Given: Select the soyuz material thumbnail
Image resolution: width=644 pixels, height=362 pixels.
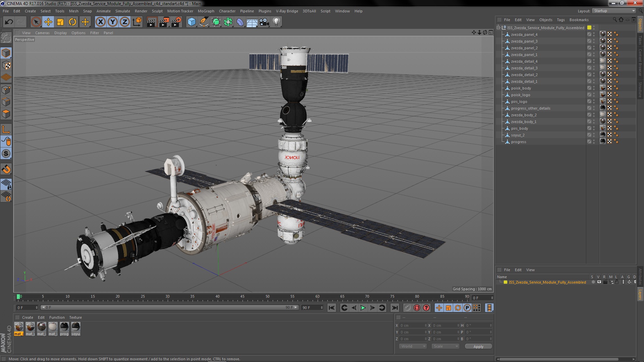Looking at the screenshot, I should (x=76, y=329).
